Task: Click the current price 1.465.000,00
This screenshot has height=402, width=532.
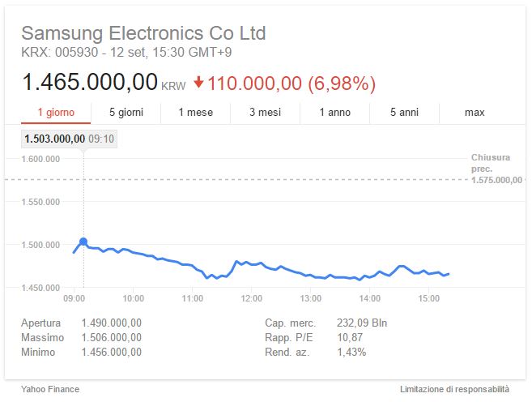Action: click(x=90, y=82)
